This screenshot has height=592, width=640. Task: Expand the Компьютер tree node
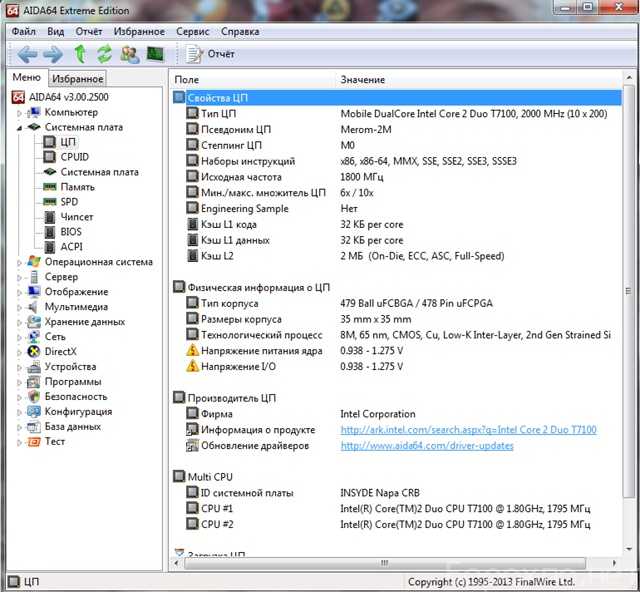pyautogui.click(x=19, y=113)
